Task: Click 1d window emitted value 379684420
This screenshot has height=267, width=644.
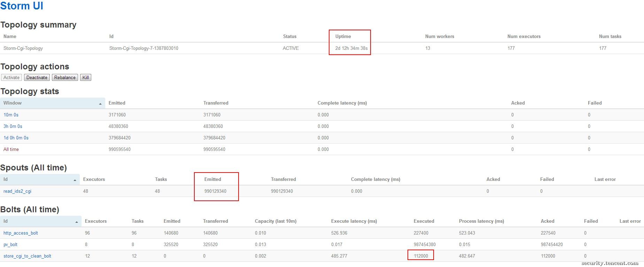Action: [119, 138]
